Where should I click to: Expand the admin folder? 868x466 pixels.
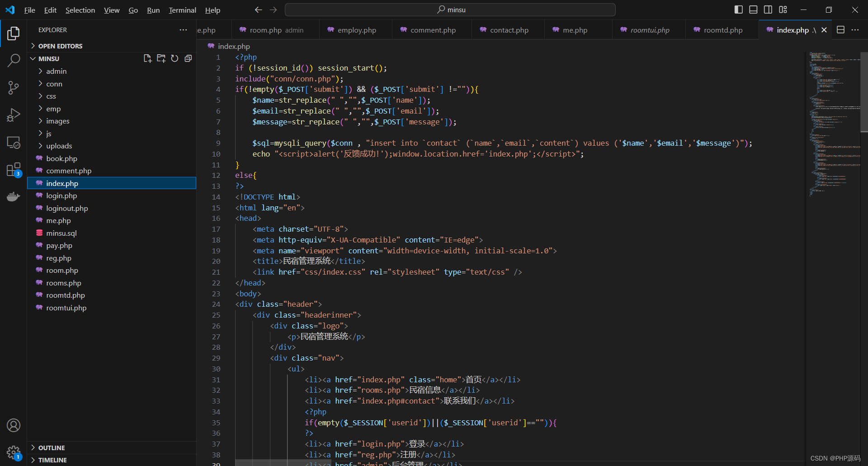111,71
